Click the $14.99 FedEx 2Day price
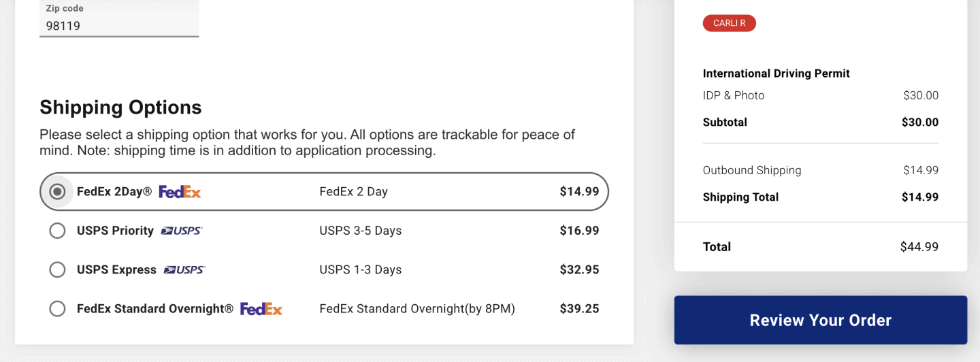 [x=579, y=192]
